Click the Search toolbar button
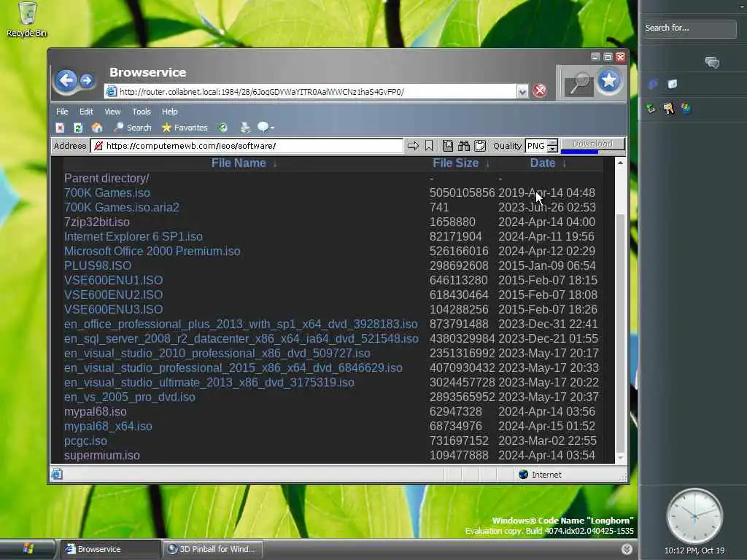The width and height of the screenshot is (747, 560). (x=133, y=128)
